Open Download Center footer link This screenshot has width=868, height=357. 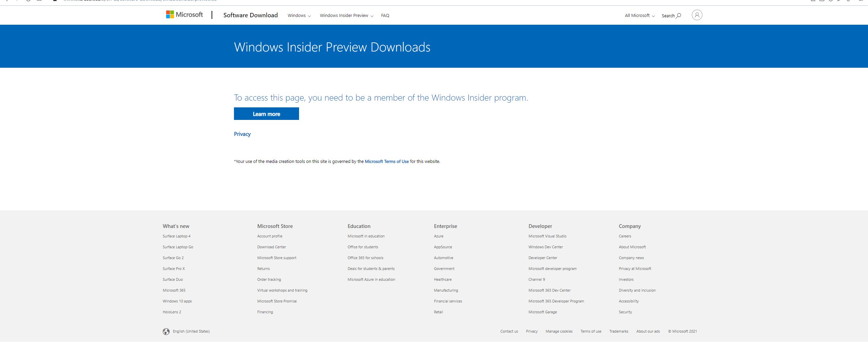point(272,247)
